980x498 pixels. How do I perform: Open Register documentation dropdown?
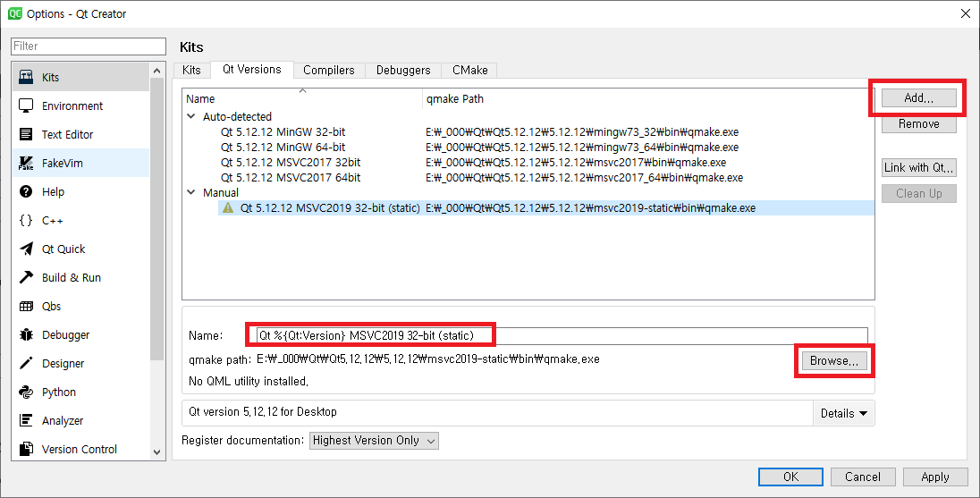374,441
